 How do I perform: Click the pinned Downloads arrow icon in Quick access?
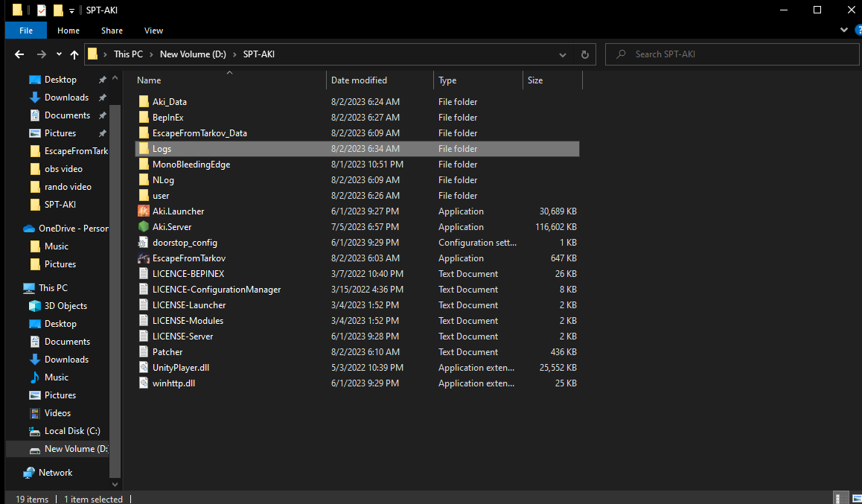(35, 98)
